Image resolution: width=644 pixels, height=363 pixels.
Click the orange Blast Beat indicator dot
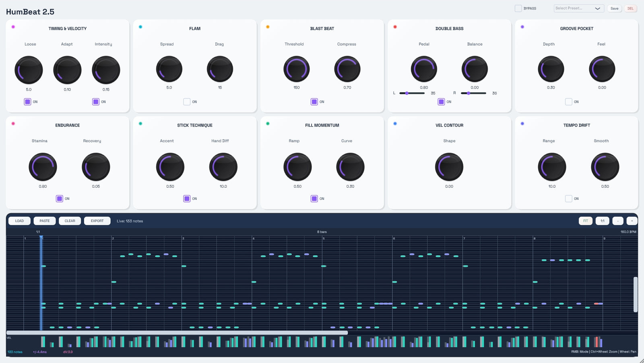pyautogui.click(x=268, y=27)
